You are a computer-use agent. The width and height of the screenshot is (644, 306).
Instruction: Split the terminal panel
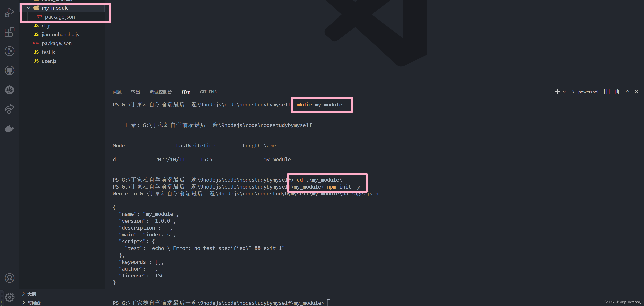(x=607, y=92)
